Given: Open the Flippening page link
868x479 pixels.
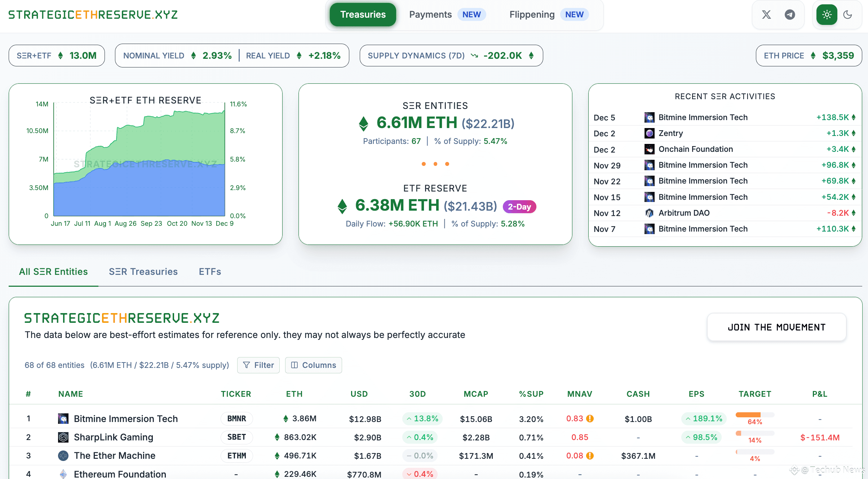Looking at the screenshot, I should (532, 14).
